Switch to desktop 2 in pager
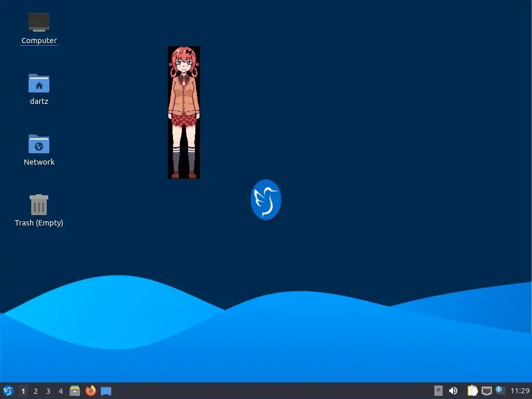Image resolution: width=532 pixels, height=399 pixels. pyautogui.click(x=36, y=391)
